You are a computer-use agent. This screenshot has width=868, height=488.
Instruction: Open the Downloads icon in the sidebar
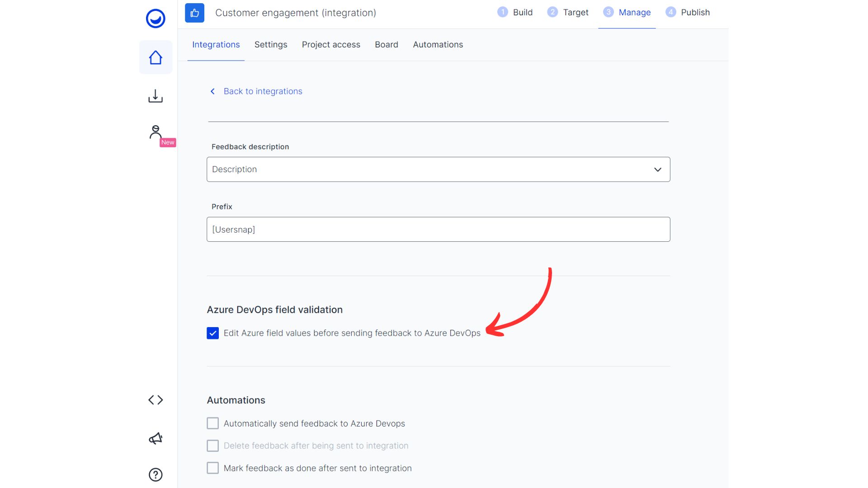[155, 95]
